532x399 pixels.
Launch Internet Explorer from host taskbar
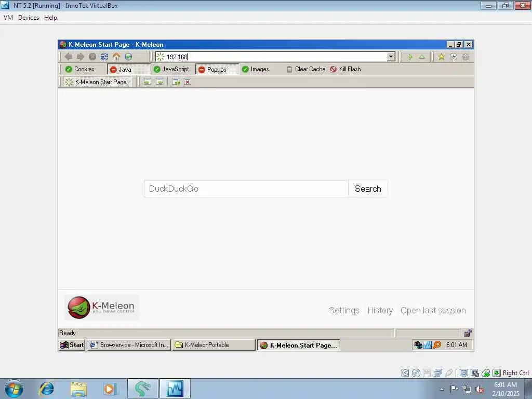coord(46,389)
